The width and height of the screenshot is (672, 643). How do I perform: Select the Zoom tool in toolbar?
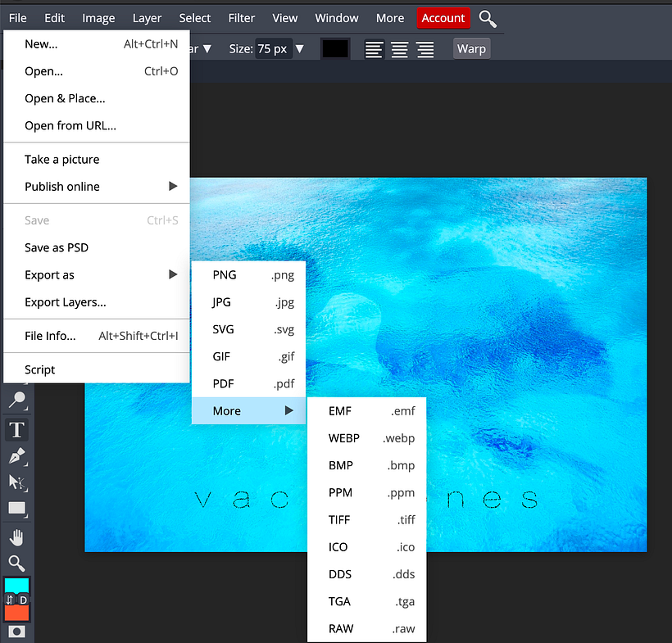(x=16, y=562)
